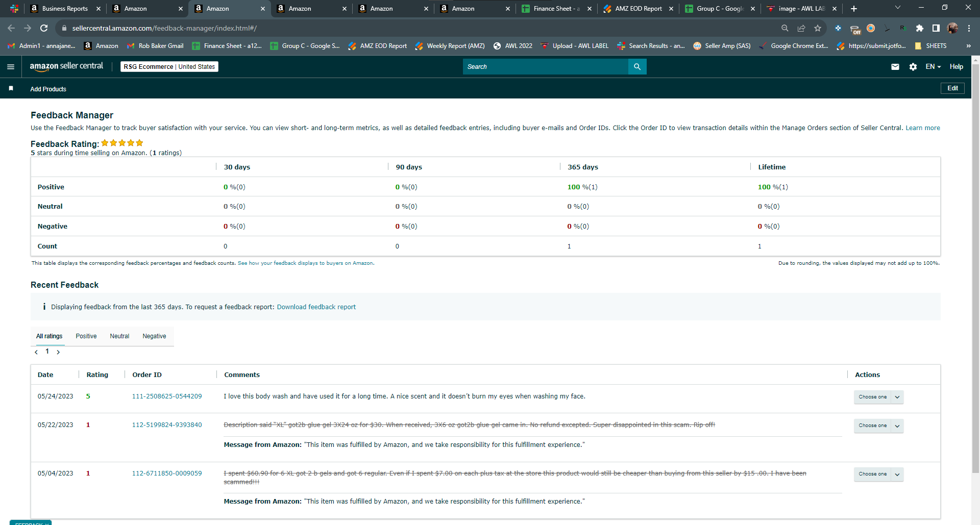Click the 05/24/2023 date cell
The width and height of the screenshot is (980, 525).
[55, 396]
